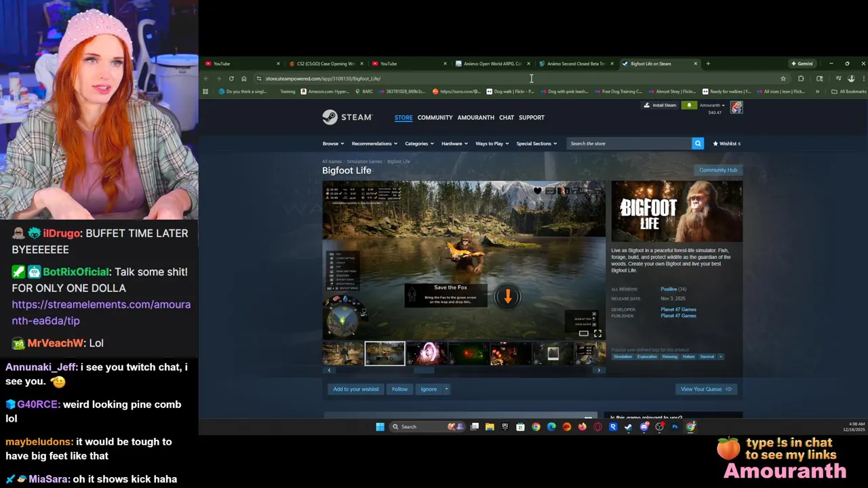Click the browser address bar URL
868x488 pixels.
(323, 79)
